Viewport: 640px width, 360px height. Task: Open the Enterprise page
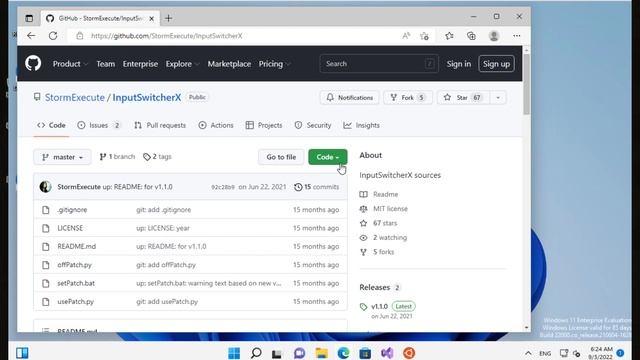[x=140, y=64]
